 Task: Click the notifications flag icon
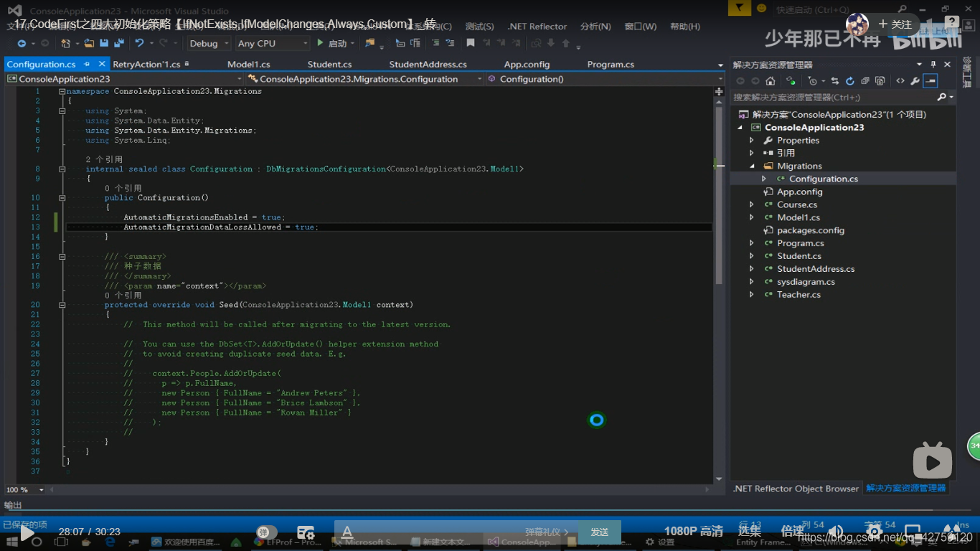[x=738, y=9]
